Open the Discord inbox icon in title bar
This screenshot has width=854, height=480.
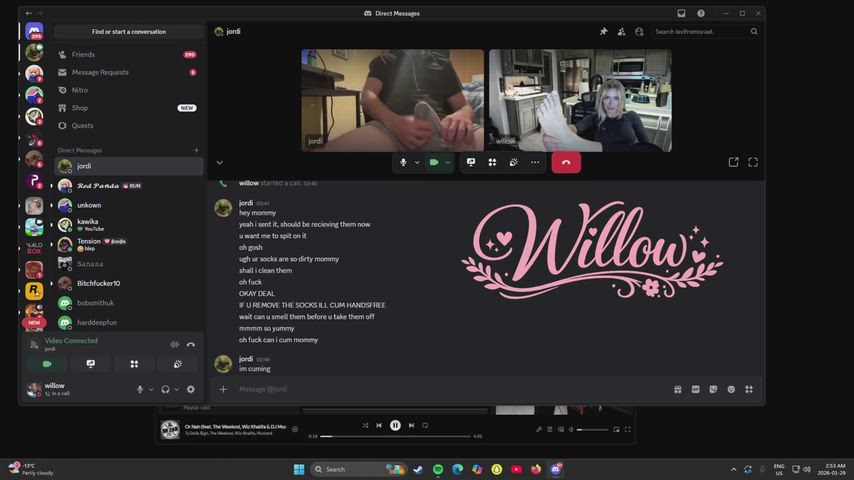(681, 13)
